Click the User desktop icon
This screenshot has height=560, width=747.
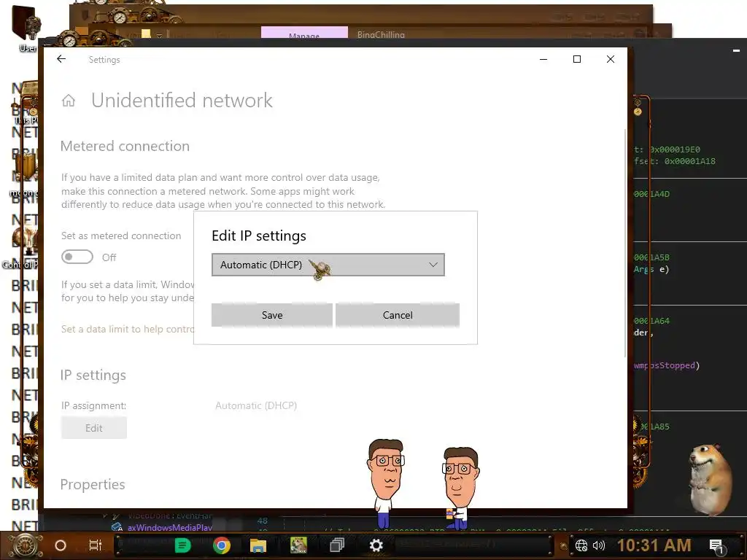[26, 28]
